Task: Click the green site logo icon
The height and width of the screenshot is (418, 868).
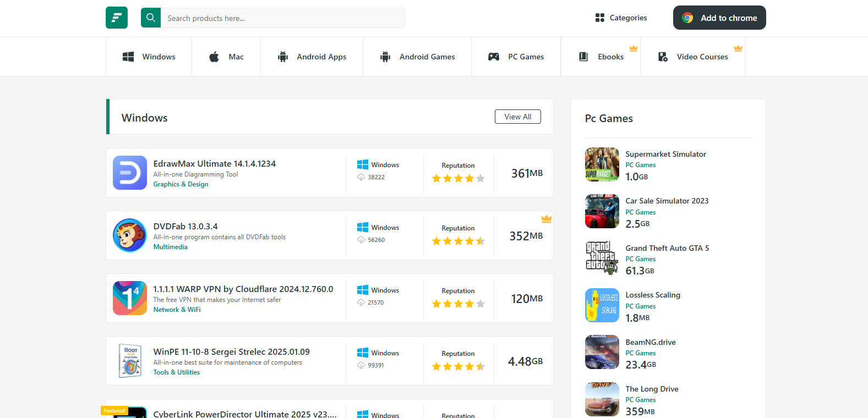Action: tap(117, 18)
